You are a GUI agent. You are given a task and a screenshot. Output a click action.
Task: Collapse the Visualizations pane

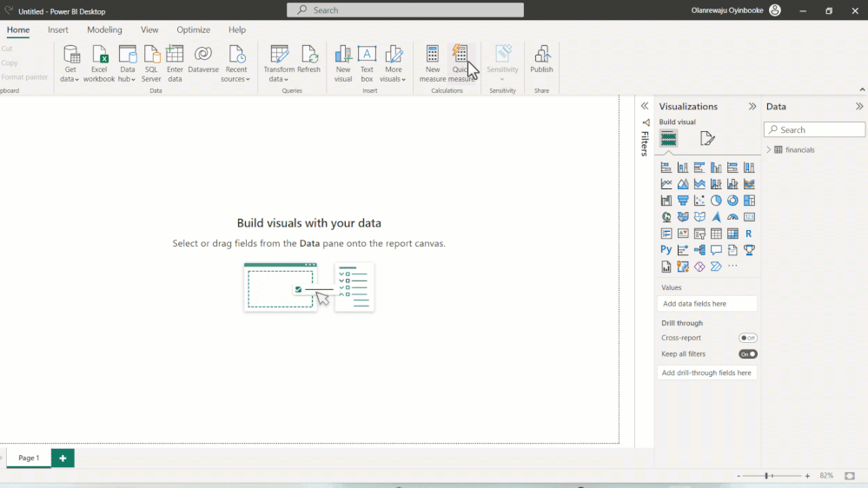[x=752, y=106]
